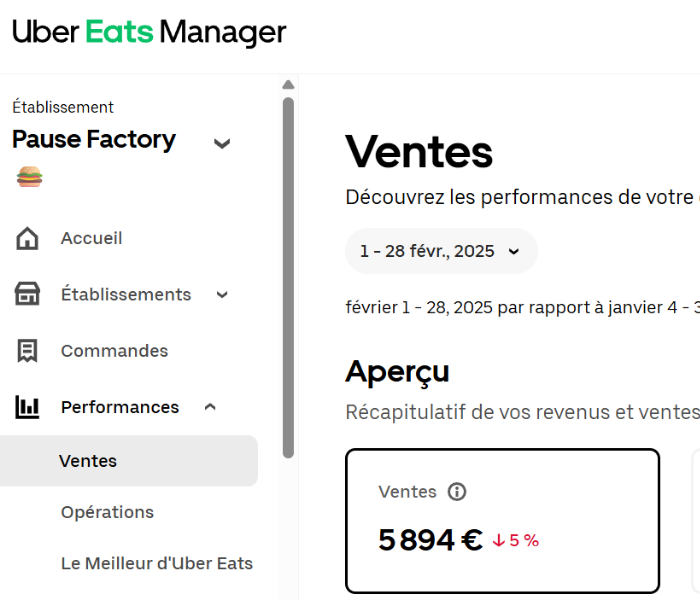
Task: Click the Commandes receipt icon
Action: [x=28, y=351]
